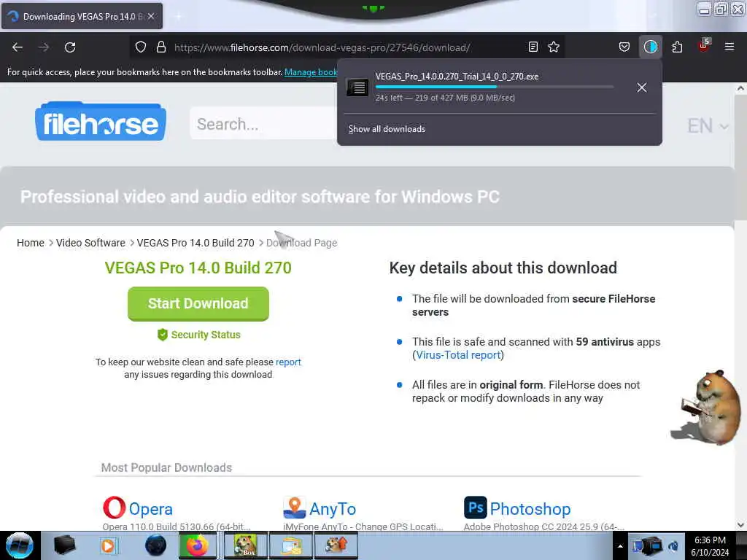
Task: Toggle reader view icon in address bar
Action: 533,47
